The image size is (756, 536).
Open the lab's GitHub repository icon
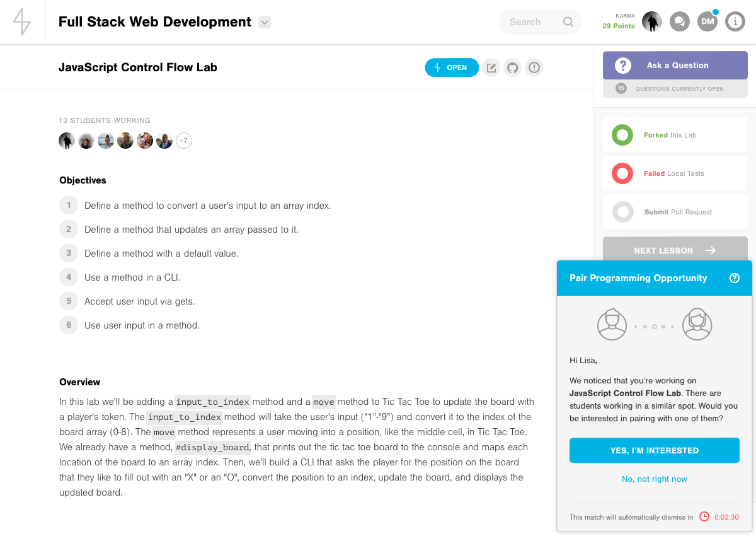coord(512,67)
